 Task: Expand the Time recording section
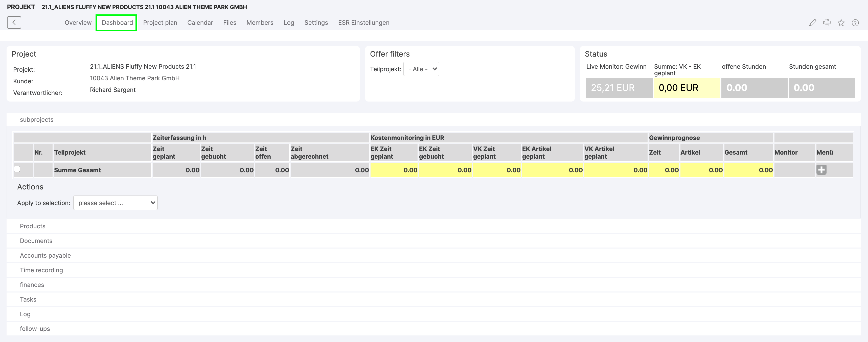[x=433, y=270]
